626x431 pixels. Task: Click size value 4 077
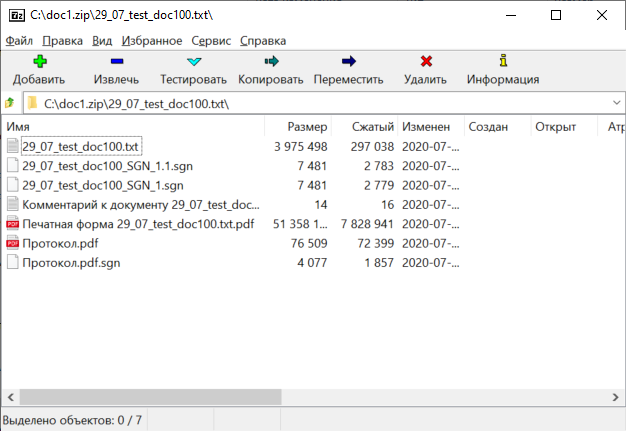click(312, 263)
